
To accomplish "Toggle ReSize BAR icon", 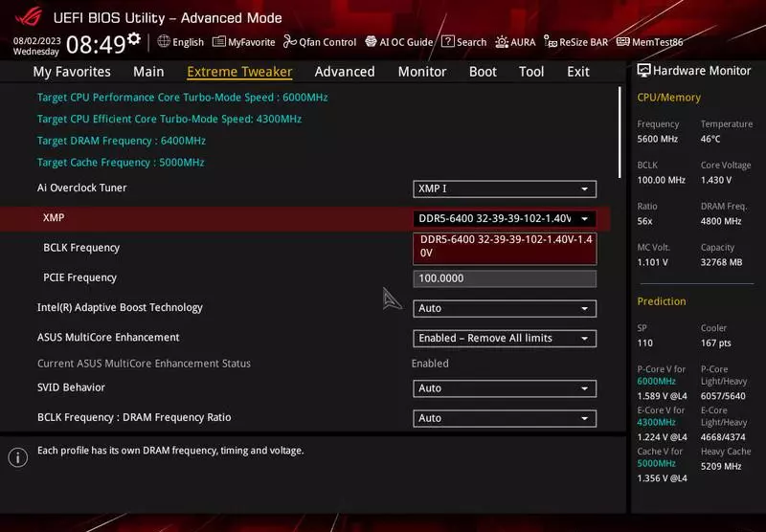I will (551, 42).
